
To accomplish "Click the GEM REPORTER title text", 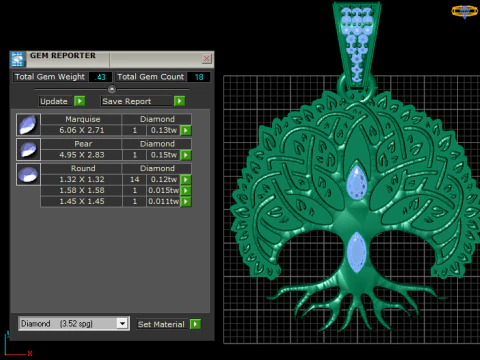I will (x=63, y=56).
